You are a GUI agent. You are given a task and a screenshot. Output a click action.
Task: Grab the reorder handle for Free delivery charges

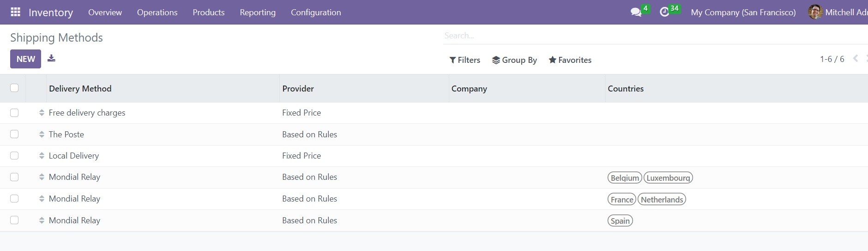pyautogui.click(x=42, y=113)
